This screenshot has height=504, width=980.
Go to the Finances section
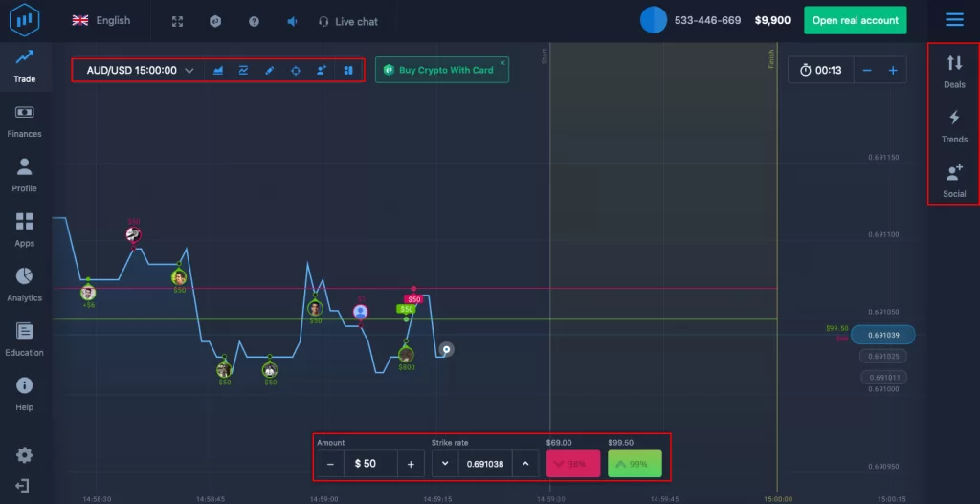click(24, 121)
